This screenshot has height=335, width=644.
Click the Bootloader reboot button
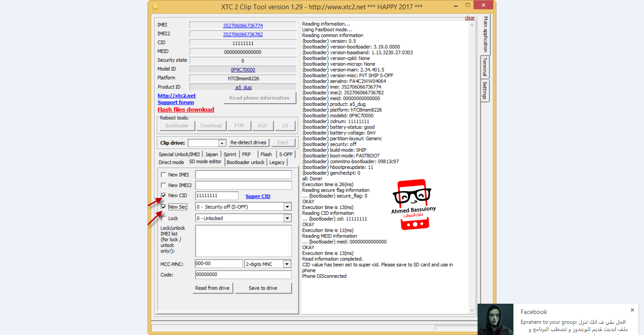[177, 126]
